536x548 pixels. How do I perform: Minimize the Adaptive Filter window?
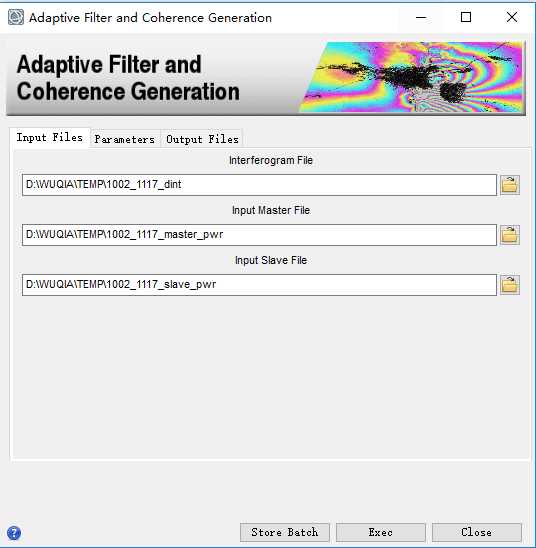pyautogui.click(x=421, y=17)
